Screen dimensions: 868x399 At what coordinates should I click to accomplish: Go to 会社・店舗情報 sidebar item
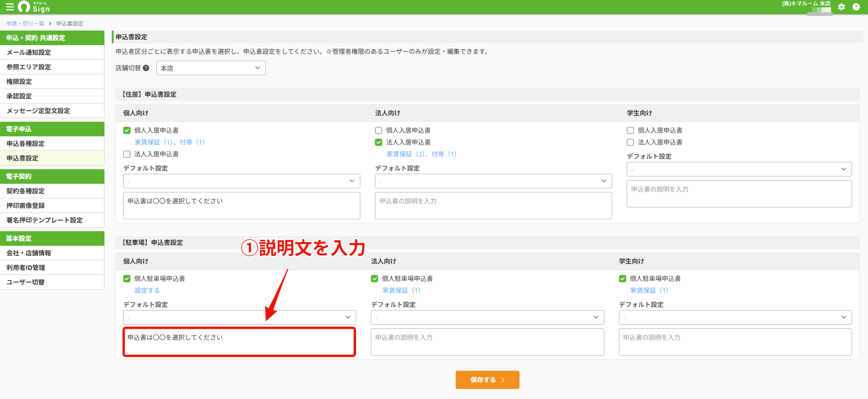pyautogui.click(x=52, y=253)
